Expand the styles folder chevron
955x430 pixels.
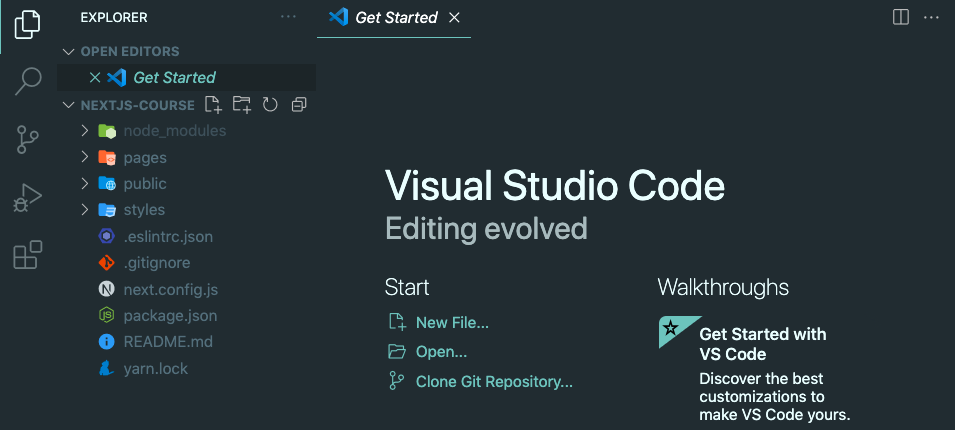point(85,209)
